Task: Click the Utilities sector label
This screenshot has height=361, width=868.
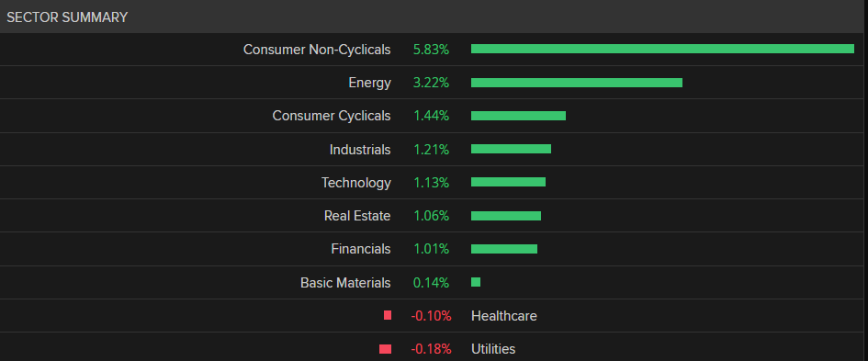Action: click(x=493, y=349)
